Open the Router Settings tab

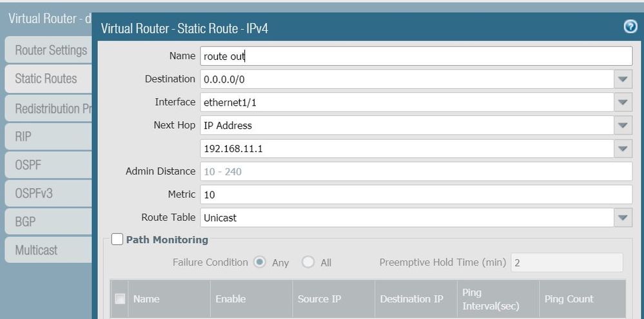coord(50,50)
